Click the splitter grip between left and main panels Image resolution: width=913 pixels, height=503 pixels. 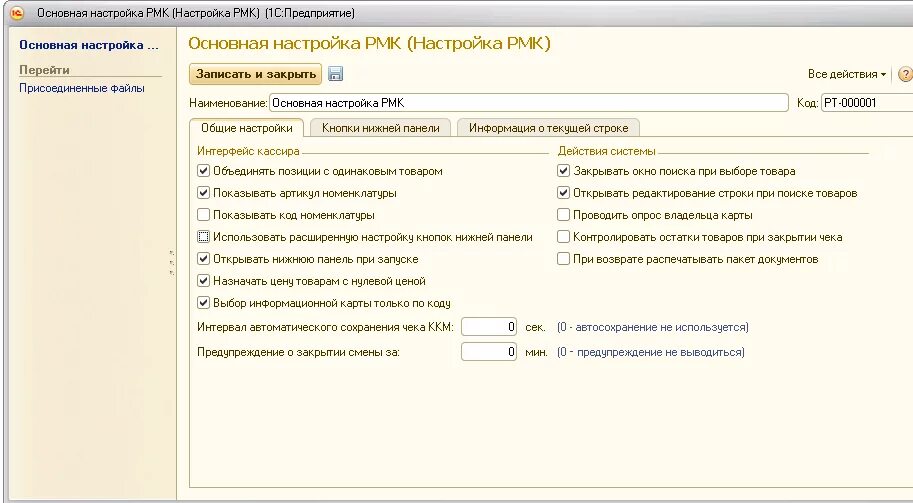pos(172,262)
